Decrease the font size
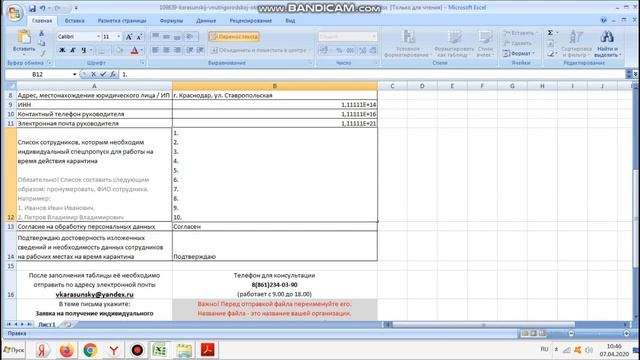The image size is (640, 360). [139, 37]
